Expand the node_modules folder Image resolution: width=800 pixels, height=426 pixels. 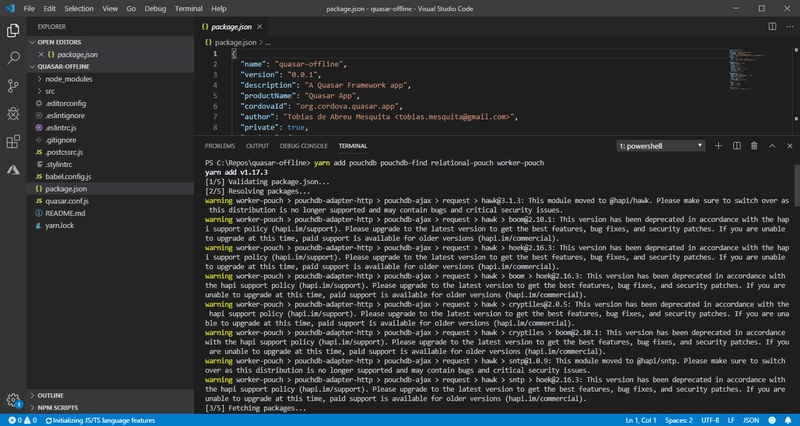point(68,78)
